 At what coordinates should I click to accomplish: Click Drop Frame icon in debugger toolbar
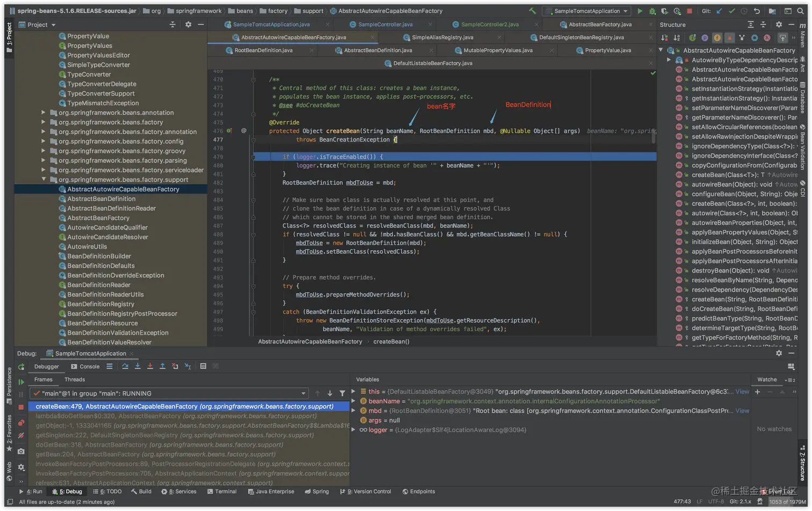click(175, 366)
